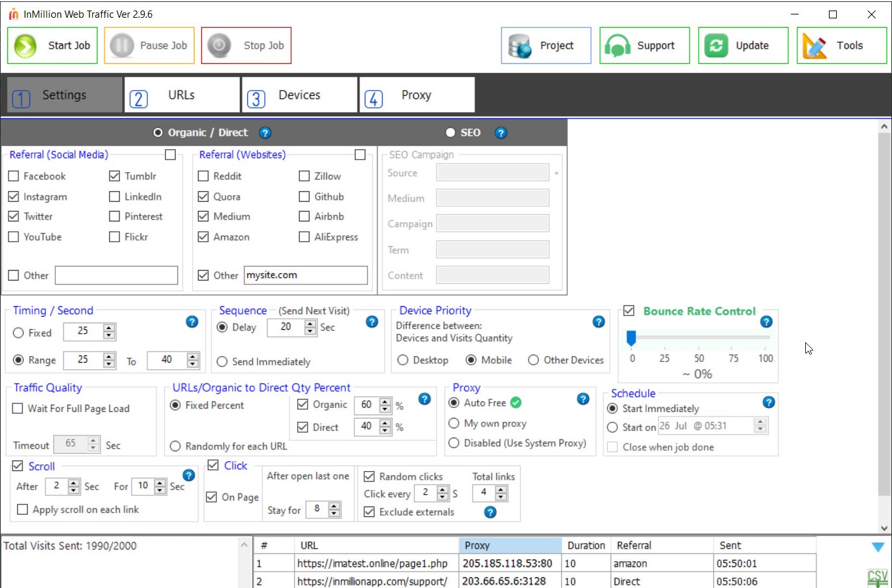
Task: Select the SEO radio option
Action: coord(450,133)
